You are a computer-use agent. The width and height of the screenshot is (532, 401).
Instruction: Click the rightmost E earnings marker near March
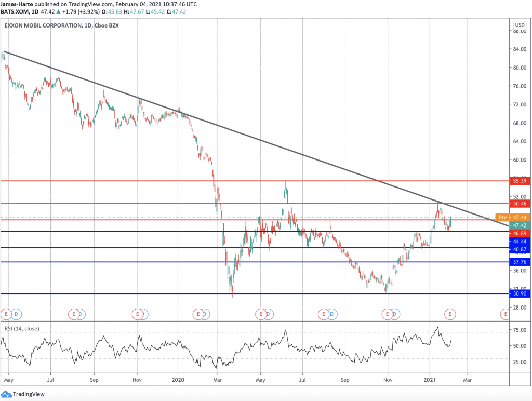coord(505,314)
